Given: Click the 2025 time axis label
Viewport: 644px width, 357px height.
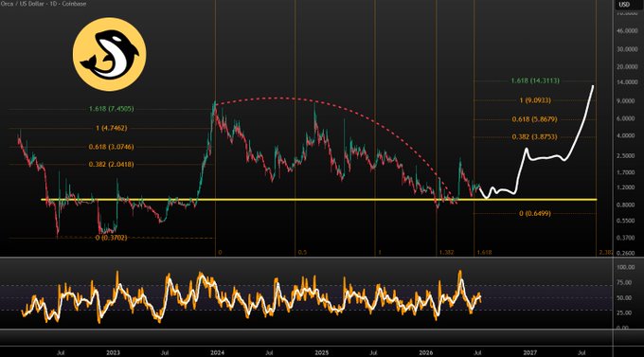Looking at the screenshot, I should 322,352.
